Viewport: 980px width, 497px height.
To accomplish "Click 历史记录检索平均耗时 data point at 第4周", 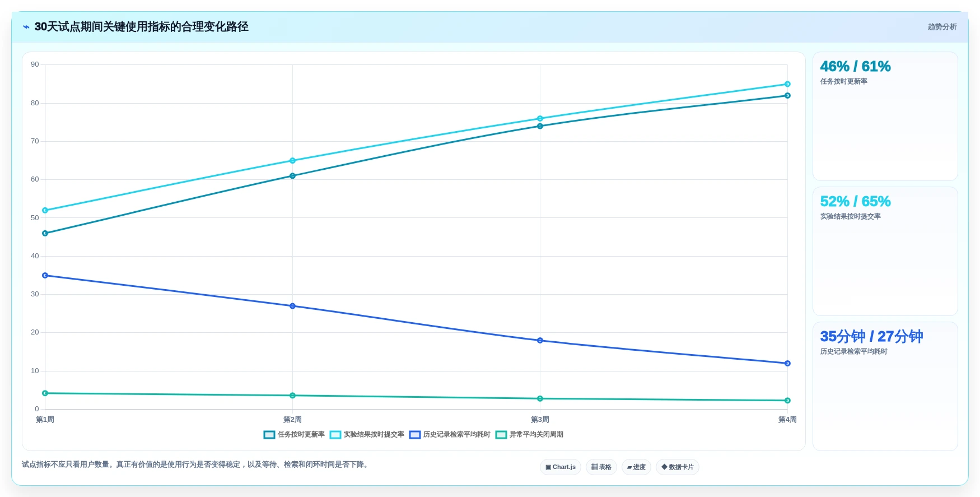I will pyautogui.click(x=787, y=364).
